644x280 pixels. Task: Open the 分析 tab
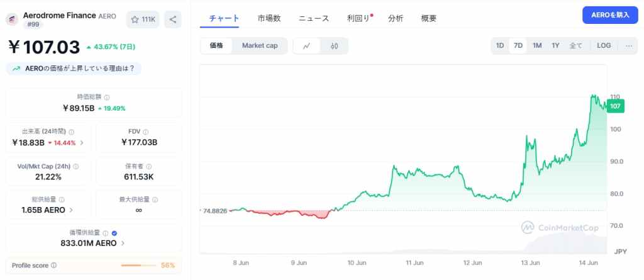[x=396, y=18]
